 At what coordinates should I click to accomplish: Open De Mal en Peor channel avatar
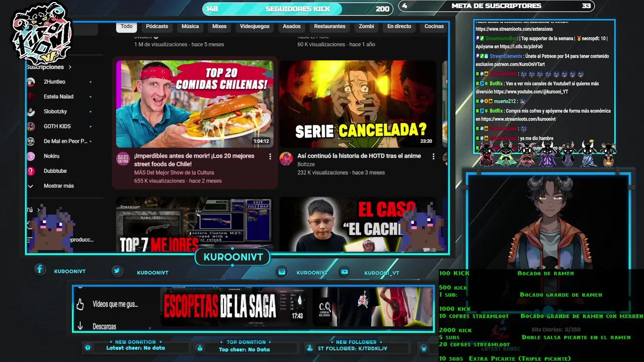pyautogui.click(x=31, y=141)
